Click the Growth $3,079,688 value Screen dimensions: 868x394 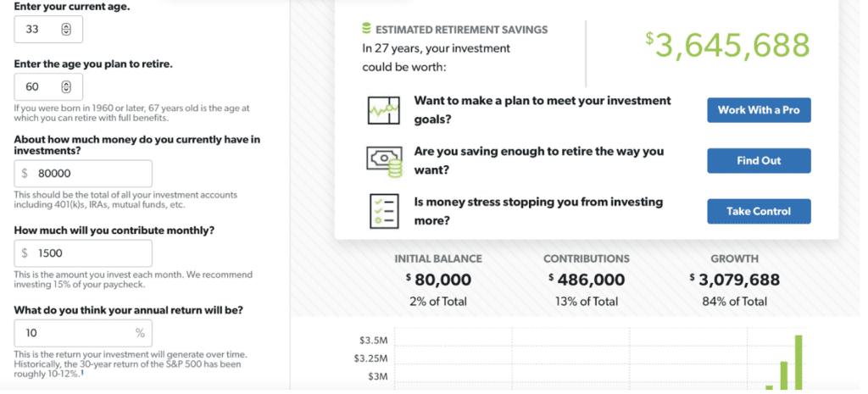pyautogui.click(x=735, y=280)
